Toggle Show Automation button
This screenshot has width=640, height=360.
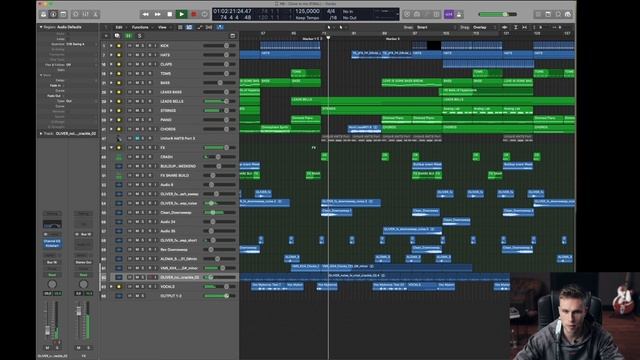click(200, 27)
